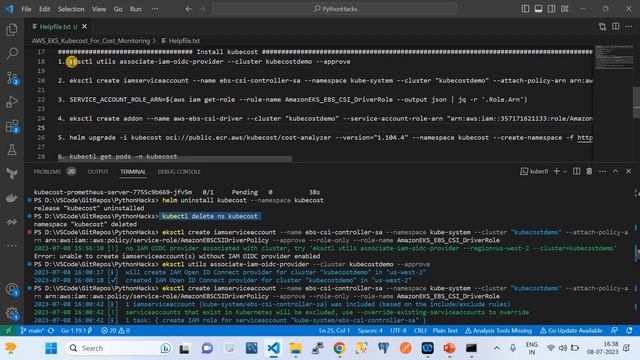
Task: Open the Testing flask view
Action: click(12, 150)
